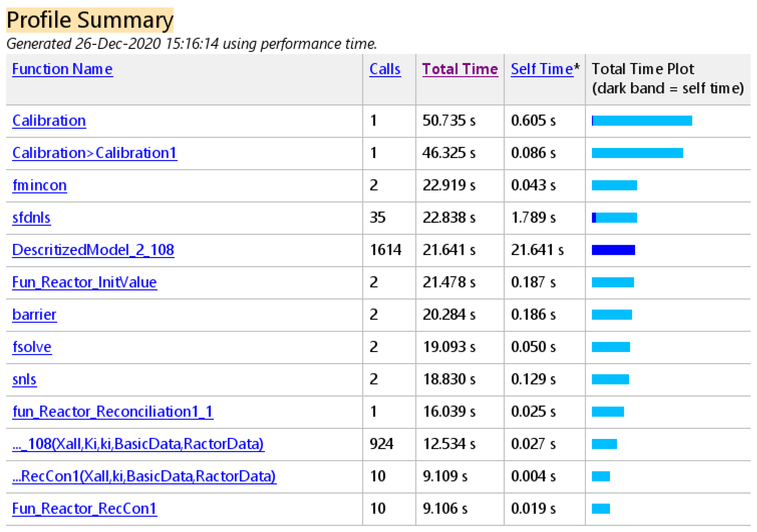Click the dark blue DescritizedModel_2_108 time bar
Image resolution: width=757 pixels, height=532 pixels.
click(613, 250)
